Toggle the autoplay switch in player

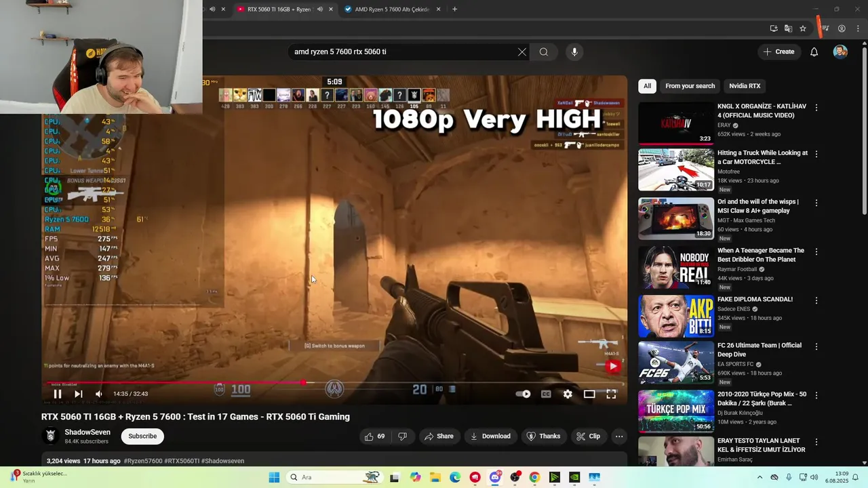523,394
